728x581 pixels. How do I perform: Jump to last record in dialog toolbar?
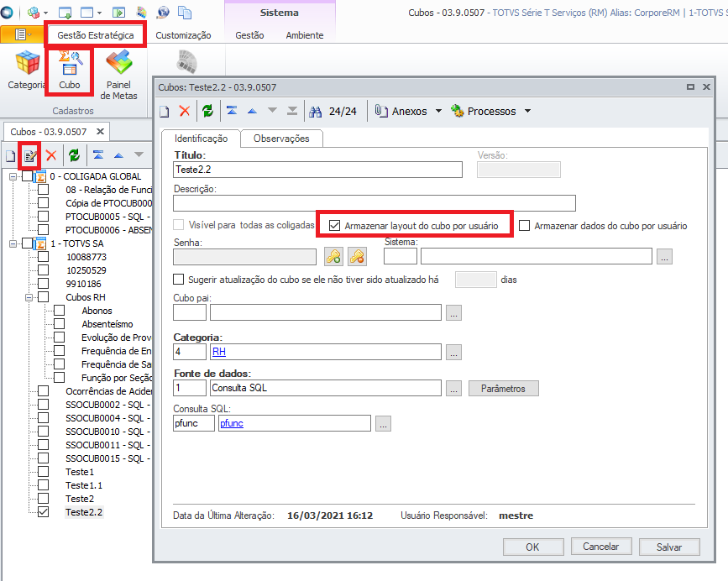[x=292, y=111]
